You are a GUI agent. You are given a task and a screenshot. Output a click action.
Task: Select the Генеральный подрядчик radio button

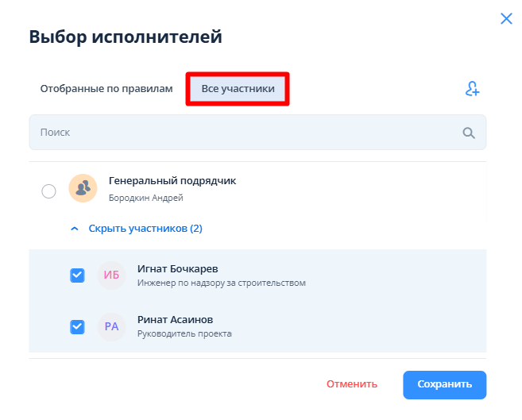[x=48, y=191]
